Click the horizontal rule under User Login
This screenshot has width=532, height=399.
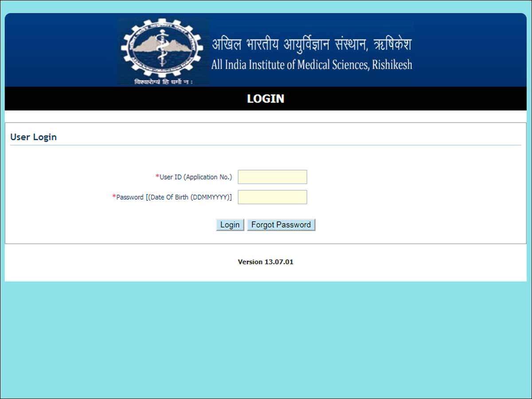point(266,145)
